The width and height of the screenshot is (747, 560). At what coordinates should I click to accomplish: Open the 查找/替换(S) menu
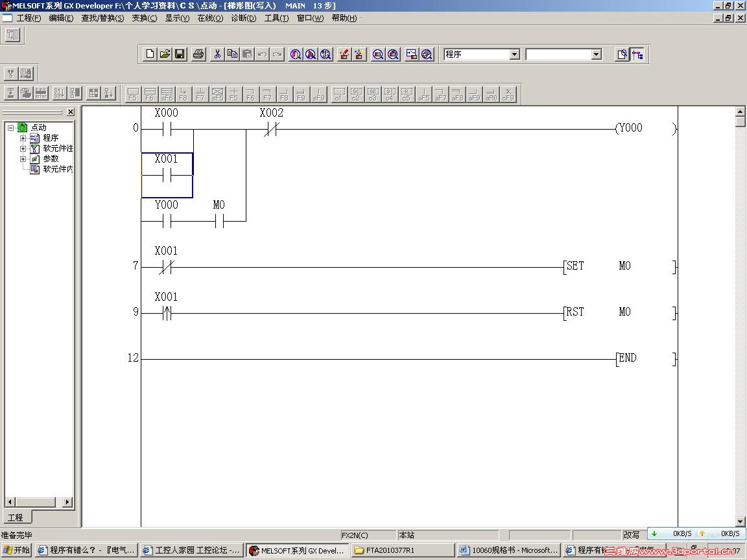(x=102, y=18)
